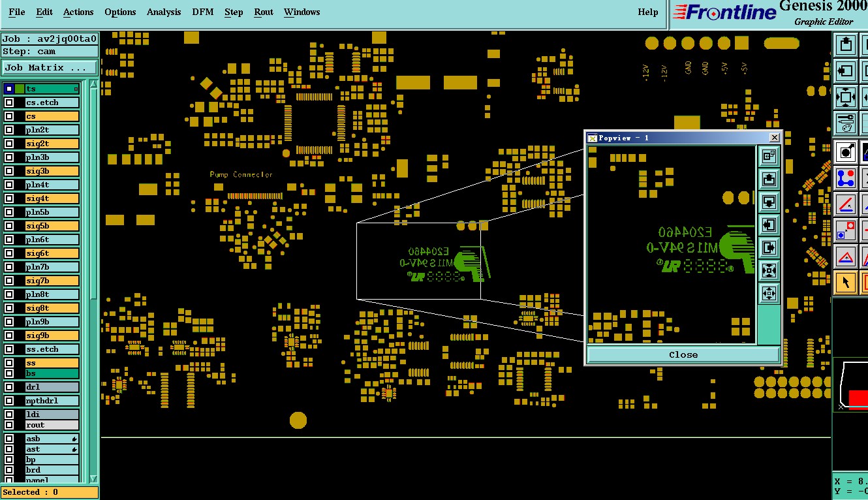The image size is (868, 500).
Task: Click the Popview pan right icon
Action: point(769,247)
